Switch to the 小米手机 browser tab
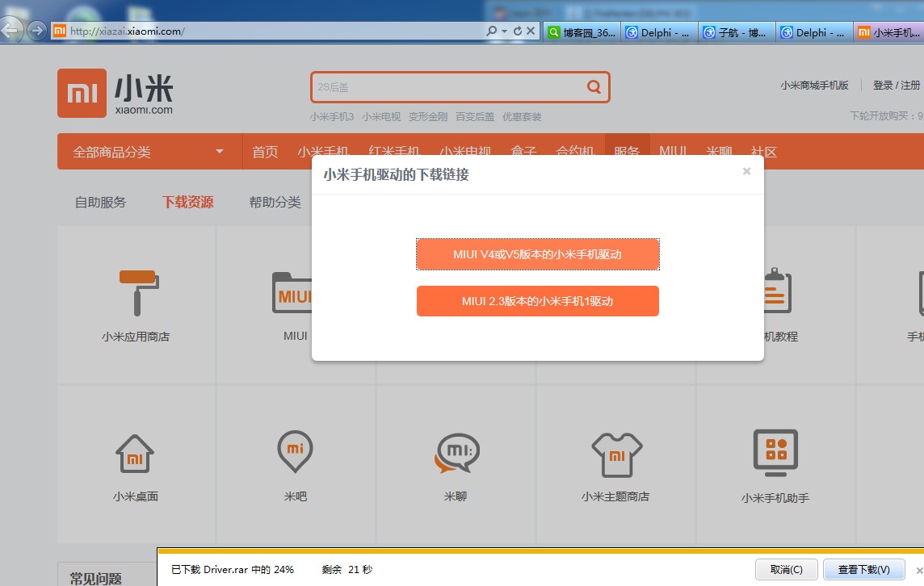924x586 pixels. pos(888,32)
